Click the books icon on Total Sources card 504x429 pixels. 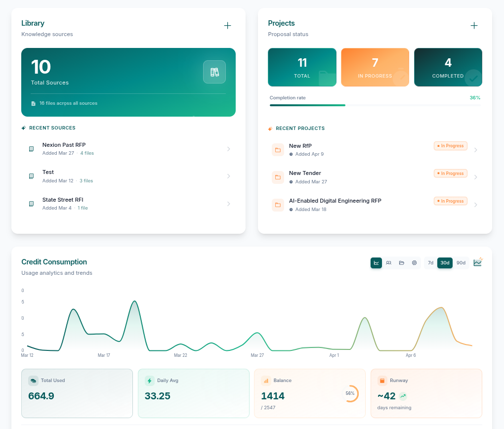(214, 72)
